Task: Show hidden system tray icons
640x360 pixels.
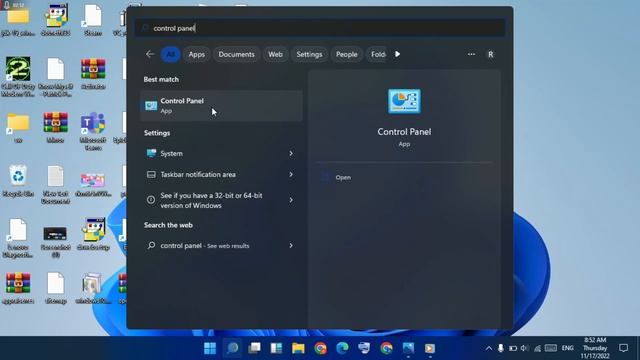Action: 489,348
